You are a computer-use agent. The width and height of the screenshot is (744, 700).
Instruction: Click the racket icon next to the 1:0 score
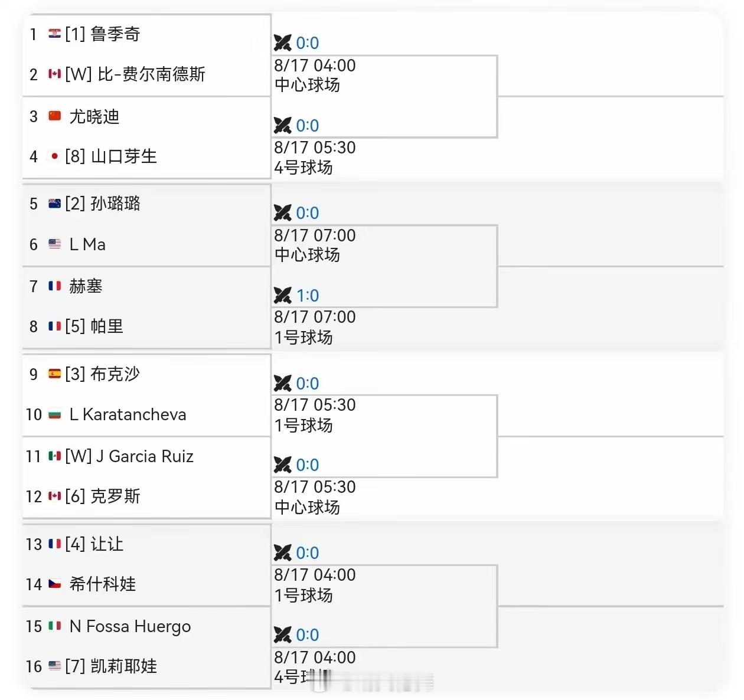pos(283,295)
